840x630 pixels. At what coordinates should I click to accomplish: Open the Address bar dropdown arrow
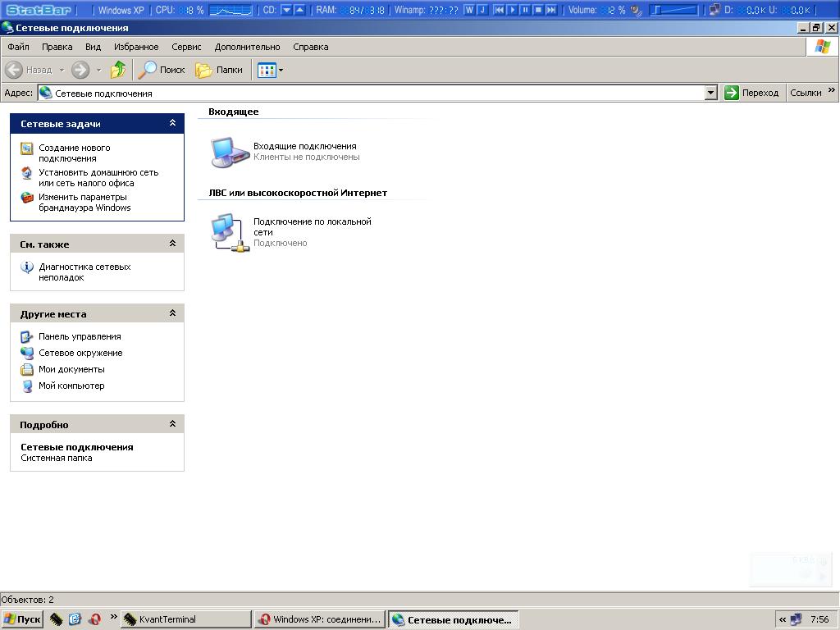[x=711, y=93]
